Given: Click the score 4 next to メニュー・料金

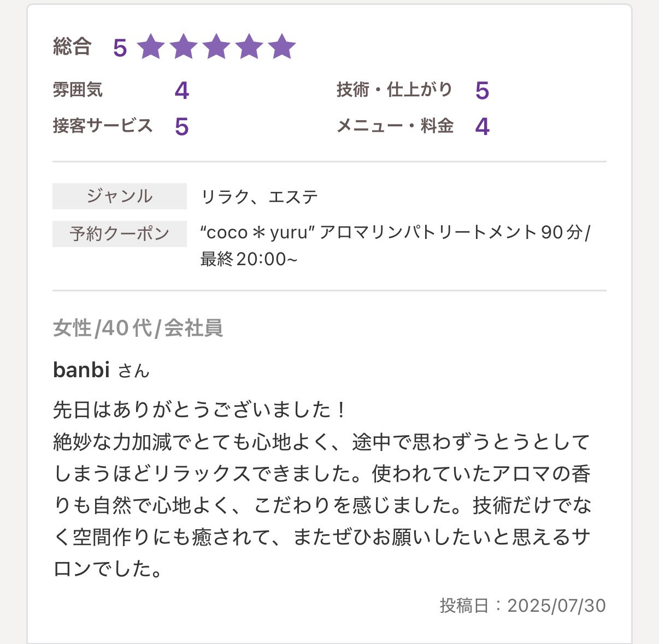Looking at the screenshot, I should pos(482,127).
